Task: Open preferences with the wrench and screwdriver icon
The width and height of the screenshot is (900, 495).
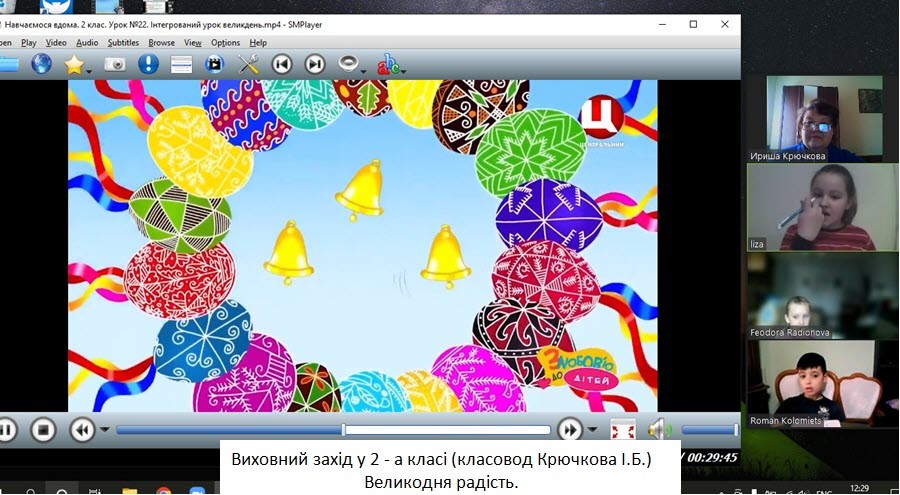Action: (x=249, y=65)
